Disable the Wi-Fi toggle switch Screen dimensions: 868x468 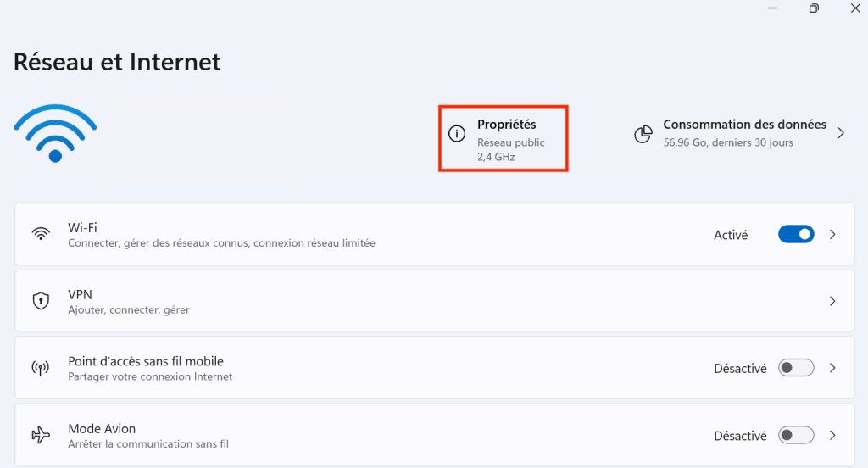pyautogui.click(x=796, y=235)
